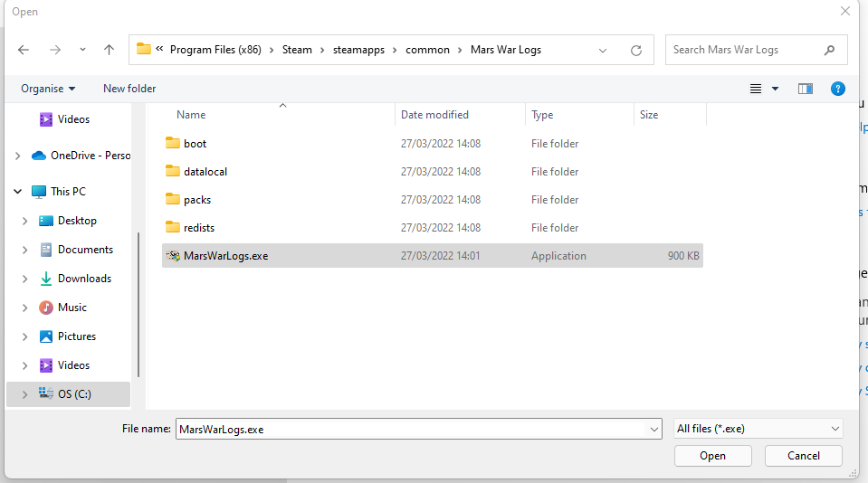Select top Videos item in sidebar
The width and height of the screenshot is (868, 483).
point(65,119)
